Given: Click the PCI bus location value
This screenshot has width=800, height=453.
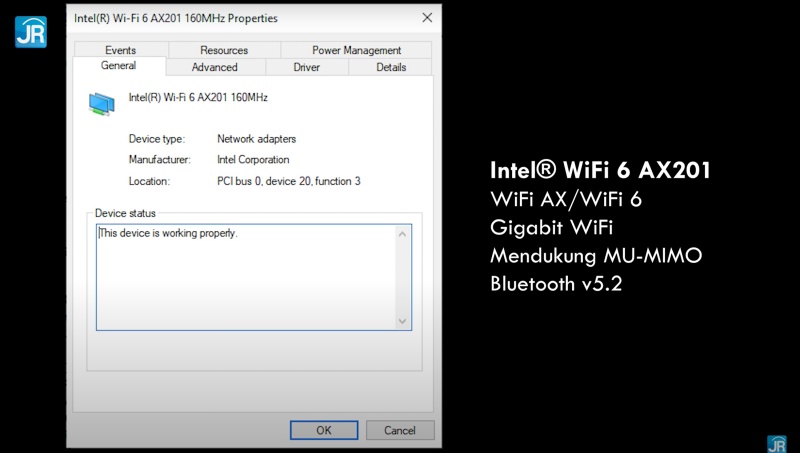Looking at the screenshot, I should [x=288, y=182].
